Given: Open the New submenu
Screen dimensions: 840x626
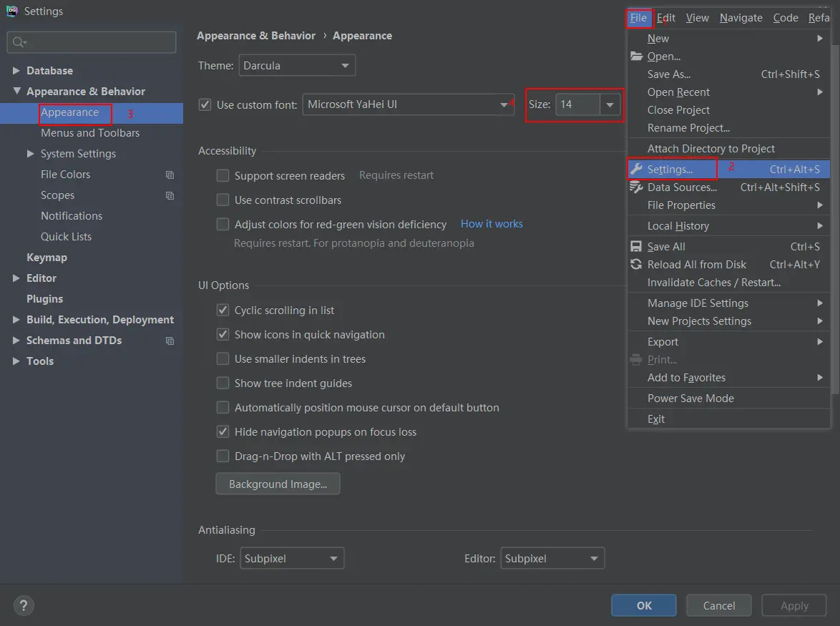Looking at the screenshot, I should (728, 39).
